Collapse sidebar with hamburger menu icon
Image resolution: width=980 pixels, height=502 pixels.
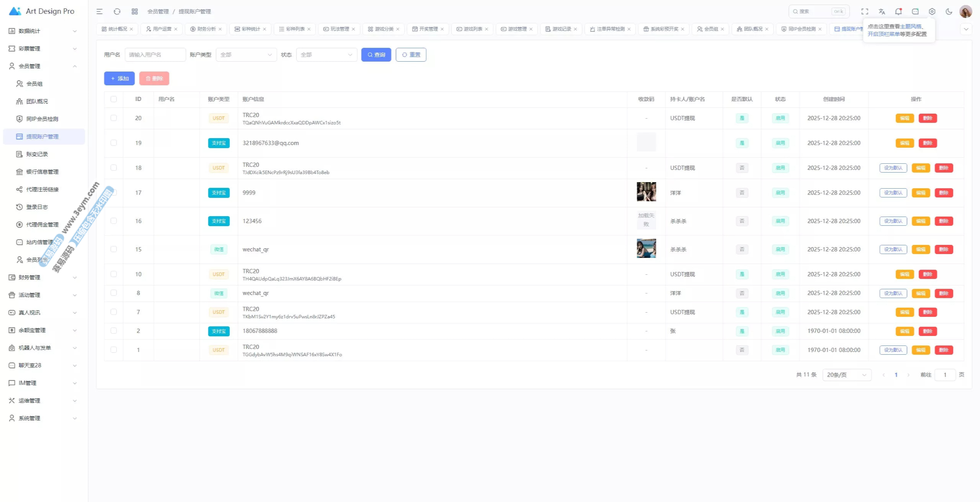[x=100, y=11]
